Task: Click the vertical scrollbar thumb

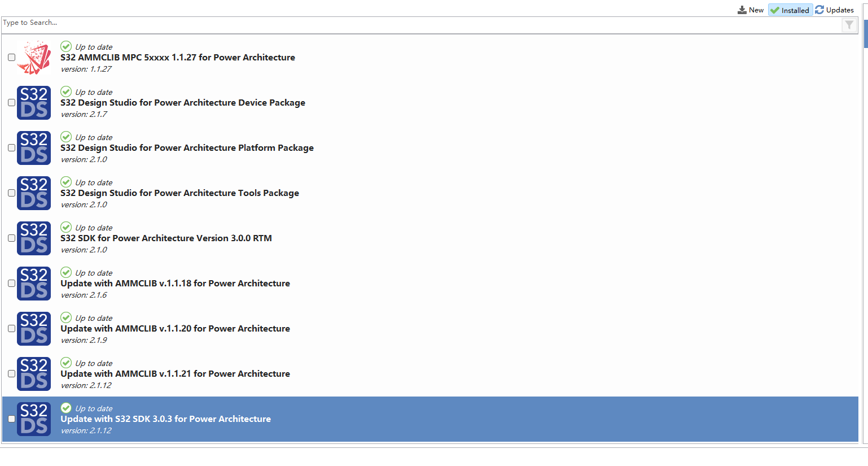Action: click(x=866, y=34)
